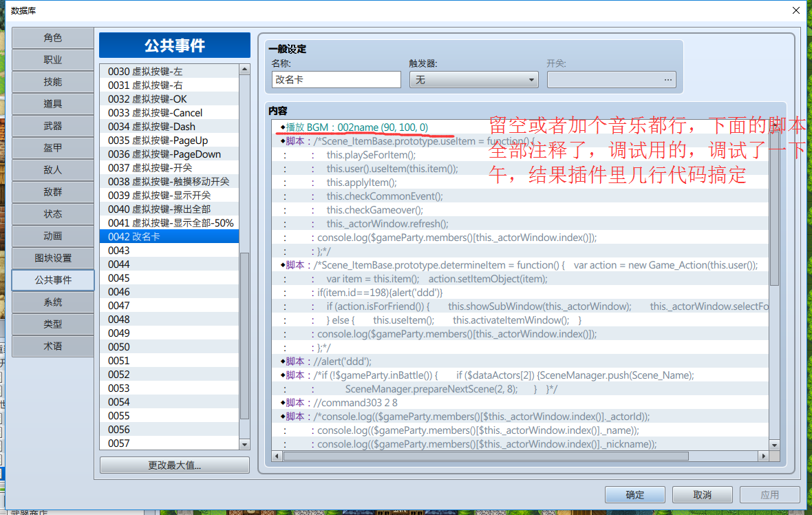Select event 0035 虚拟按键-PageUp
This screenshot has width=812, height=515.
point(169,140)
